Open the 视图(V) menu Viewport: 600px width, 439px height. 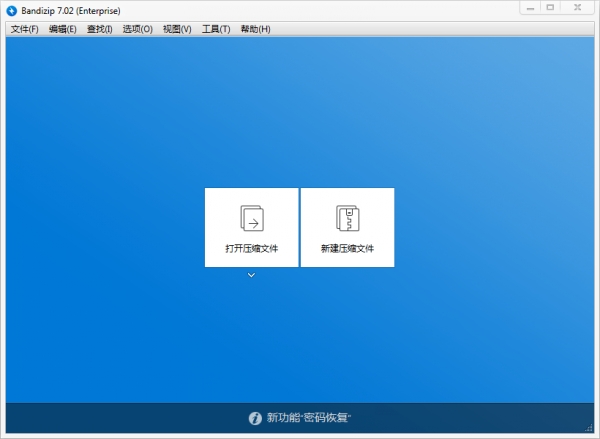point(177,29)
